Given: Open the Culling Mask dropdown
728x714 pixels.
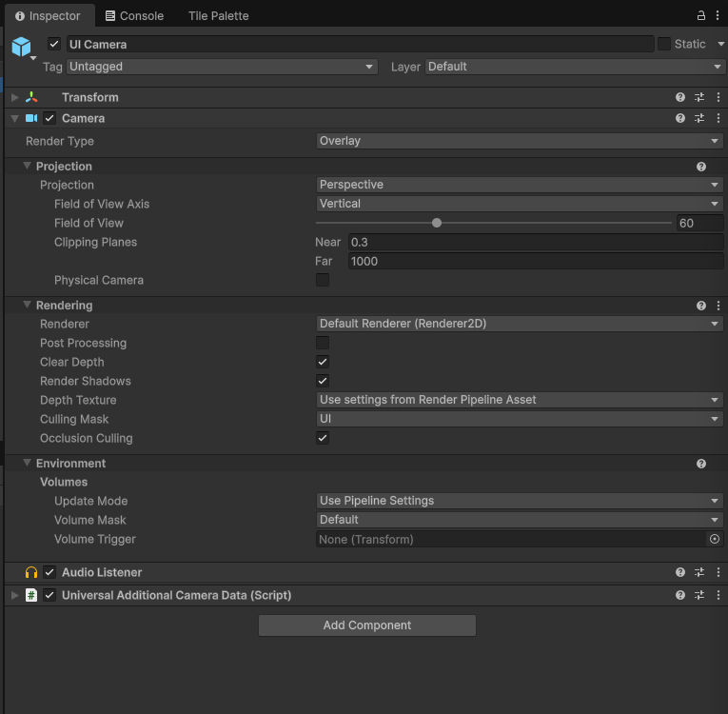Looking at the screenshot, I should [520, 420].
